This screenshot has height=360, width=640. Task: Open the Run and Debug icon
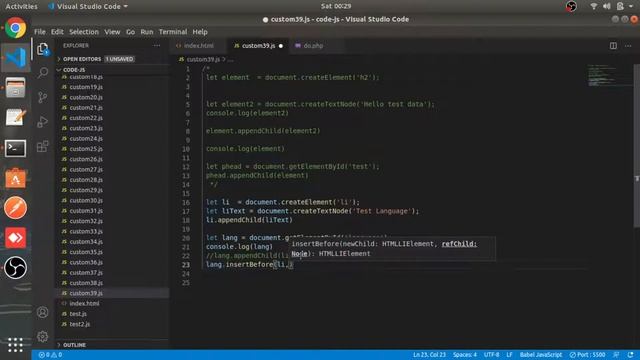click(42, 122)
